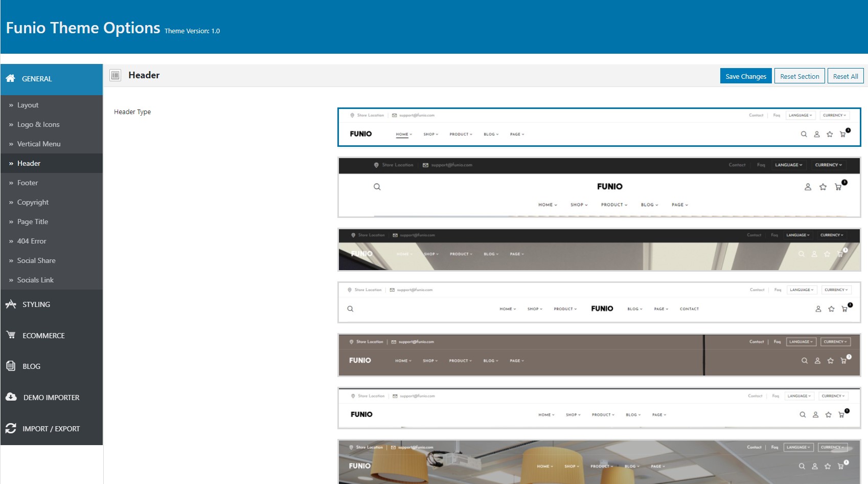Click the General home icon in sidebar
Viewport: 868px width, 484px height.
tap(10, 78)
